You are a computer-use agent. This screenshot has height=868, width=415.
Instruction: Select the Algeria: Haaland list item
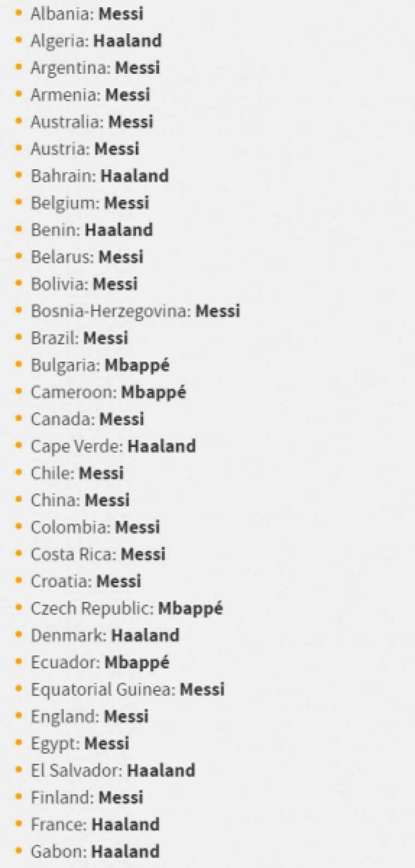click(x=96, y=41)
